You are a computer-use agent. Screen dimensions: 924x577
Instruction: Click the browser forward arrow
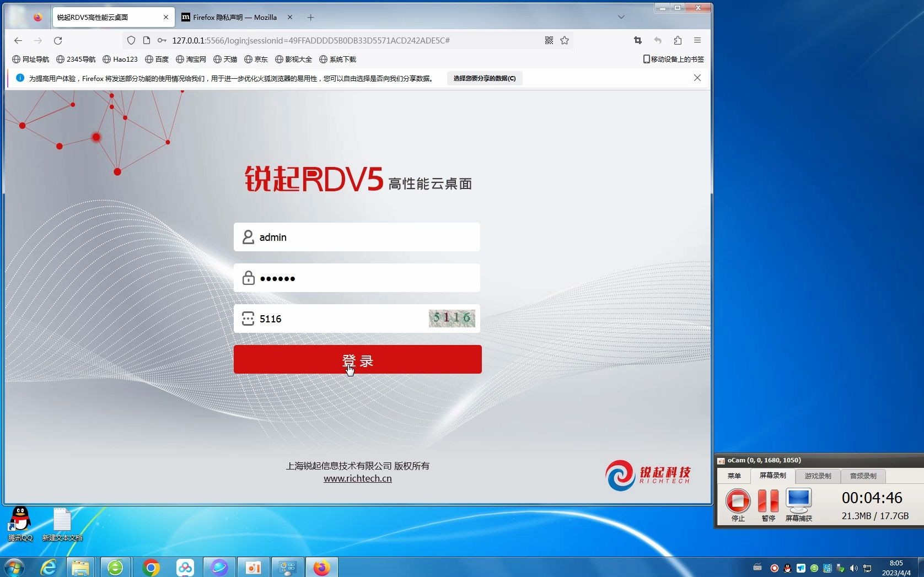coord(37,40)
